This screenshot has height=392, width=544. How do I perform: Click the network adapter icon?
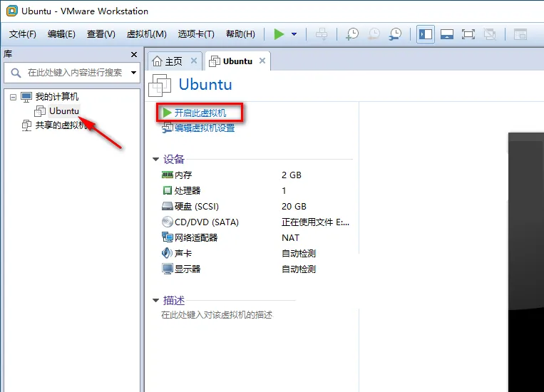[x=168, y=237]
